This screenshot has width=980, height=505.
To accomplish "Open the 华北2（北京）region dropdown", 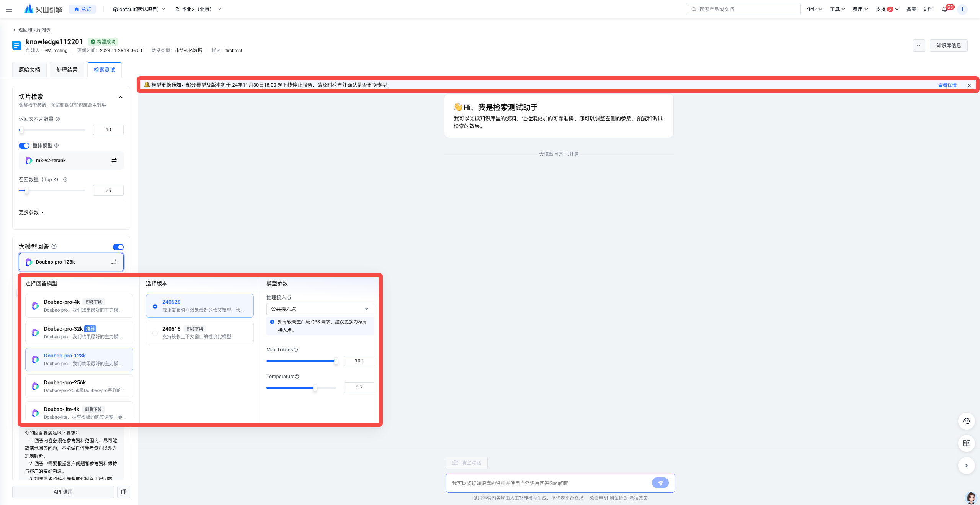I will point(198,9).
